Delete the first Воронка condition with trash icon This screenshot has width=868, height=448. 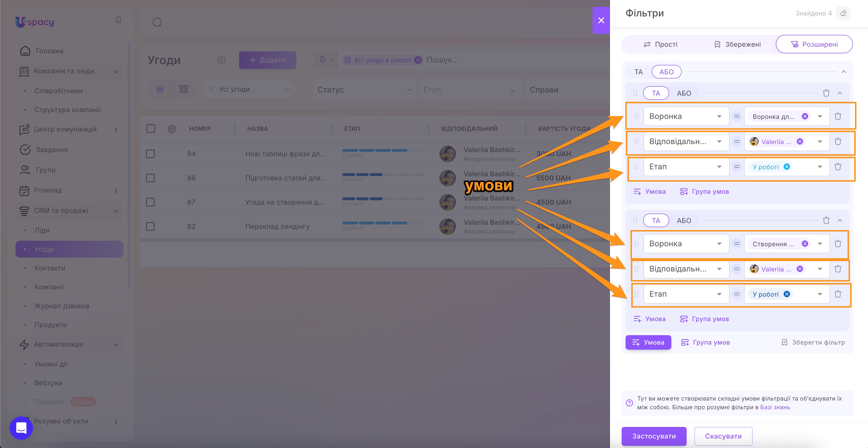point(838,116)
